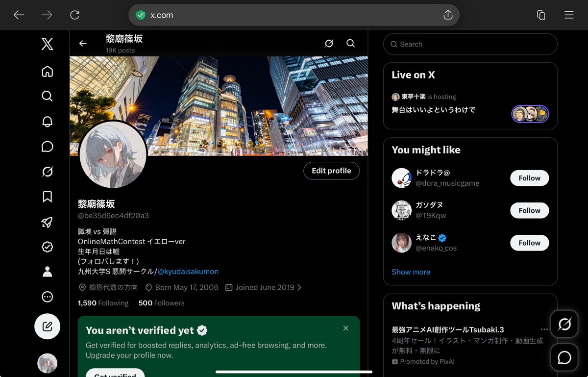The height and width of the screenshot is (377, 588).
Task: Open Messages chat bubble in the sidebar
Action: pyautogui.click(x=47, y=147)
